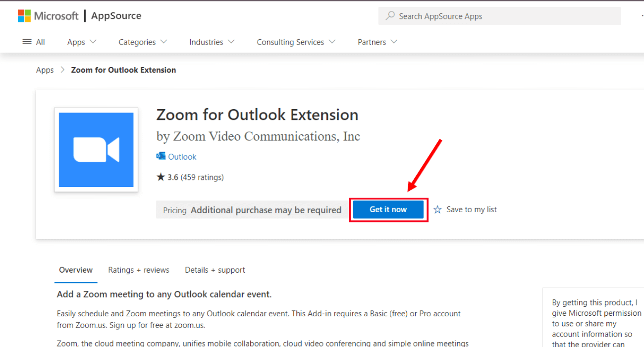
Task: Open the Partners dropdown
Action: click(x=376, y=42)
